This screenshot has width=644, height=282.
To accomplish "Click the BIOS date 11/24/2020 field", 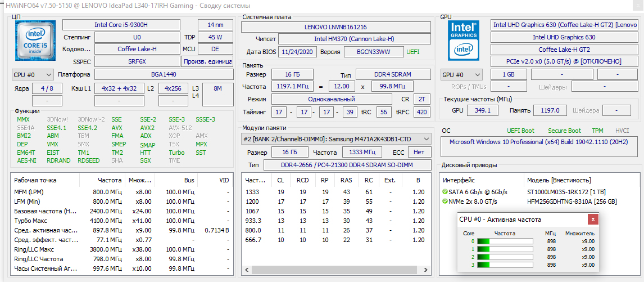I will 297,52.
